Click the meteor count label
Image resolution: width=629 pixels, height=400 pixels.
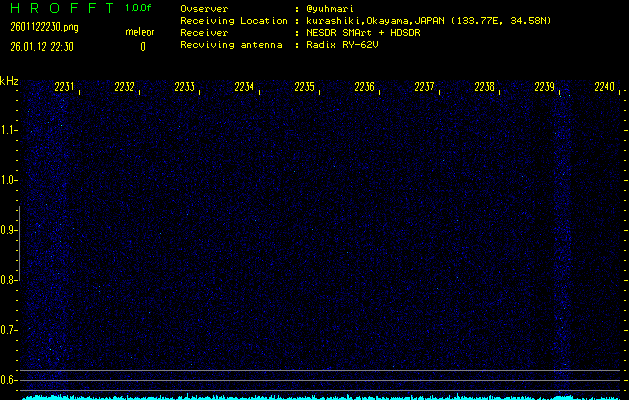141,31
